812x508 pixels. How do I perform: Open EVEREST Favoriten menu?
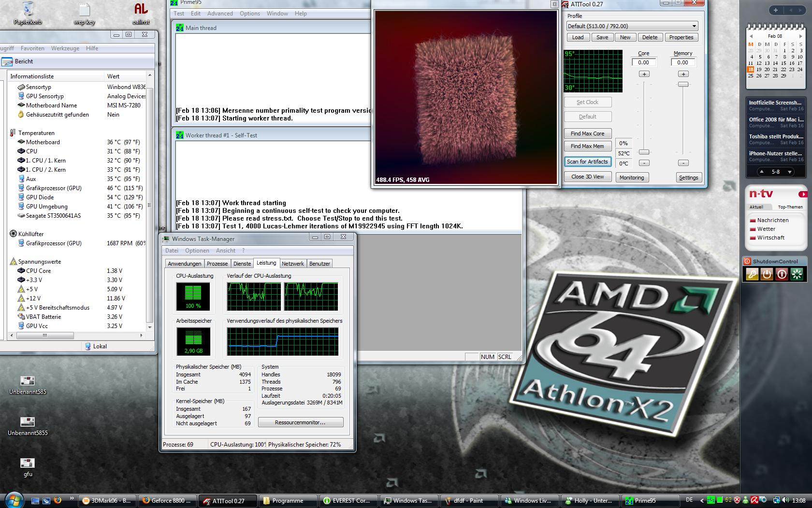click(32, 48)
